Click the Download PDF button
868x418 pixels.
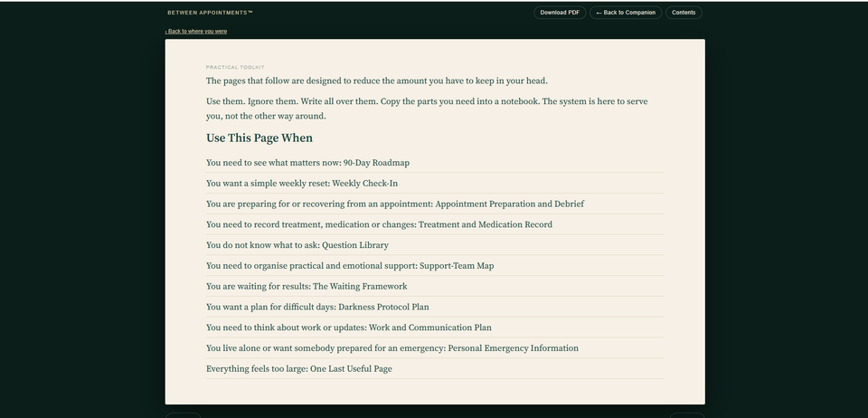[560, 13]
